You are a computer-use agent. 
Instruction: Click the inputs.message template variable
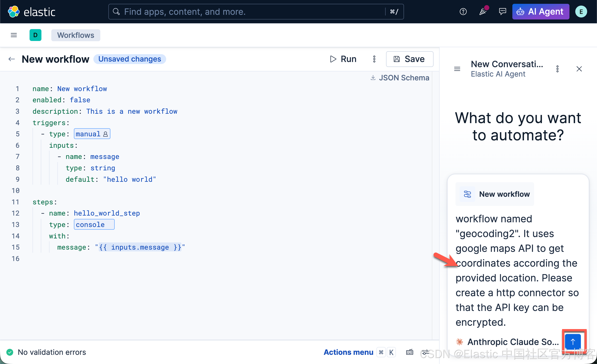[x=140, y=247]
